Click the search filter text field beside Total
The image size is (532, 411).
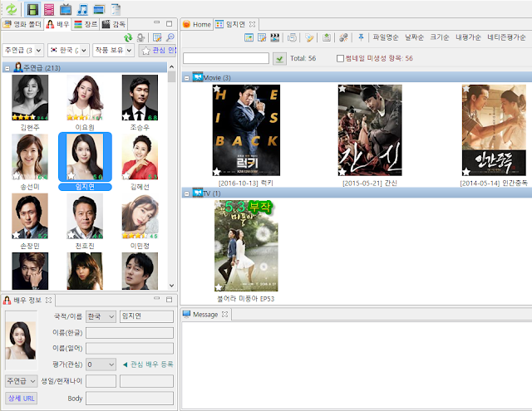point(226,58)
